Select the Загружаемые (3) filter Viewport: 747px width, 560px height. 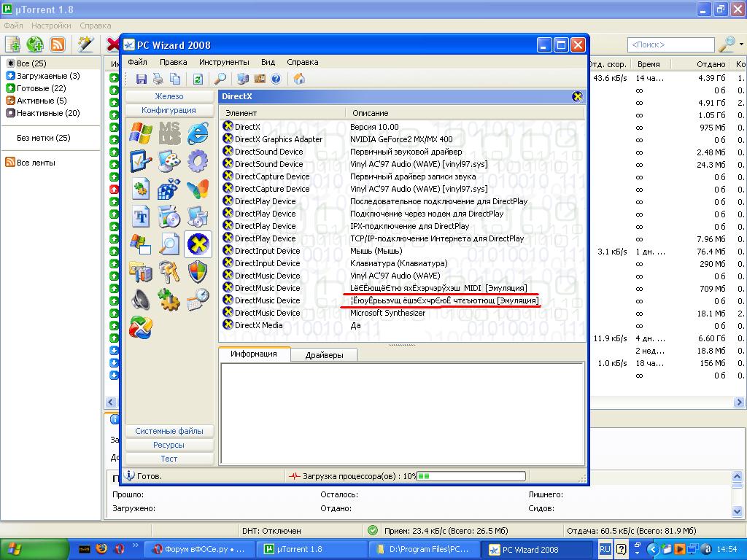47,76
